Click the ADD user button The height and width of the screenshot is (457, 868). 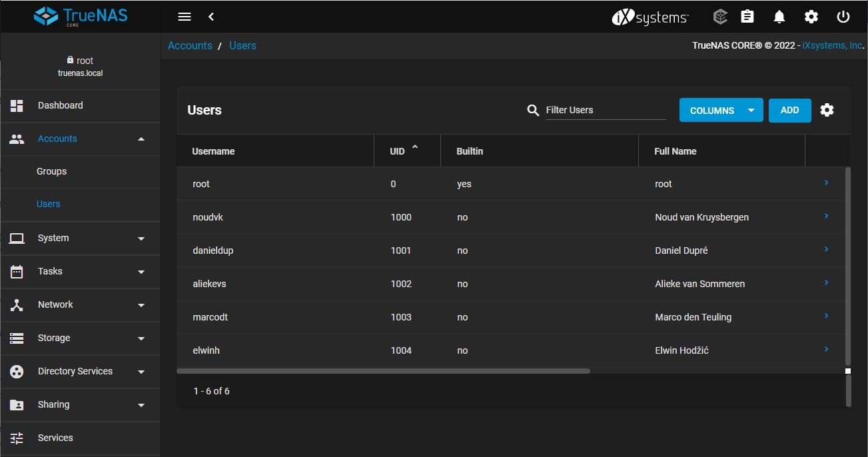(789, 111)
